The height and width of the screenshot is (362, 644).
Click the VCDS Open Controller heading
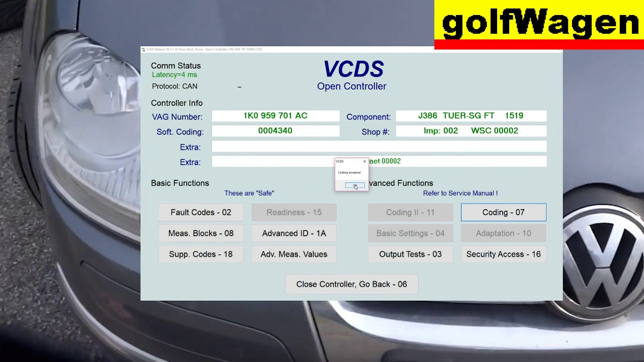(352, 75)
